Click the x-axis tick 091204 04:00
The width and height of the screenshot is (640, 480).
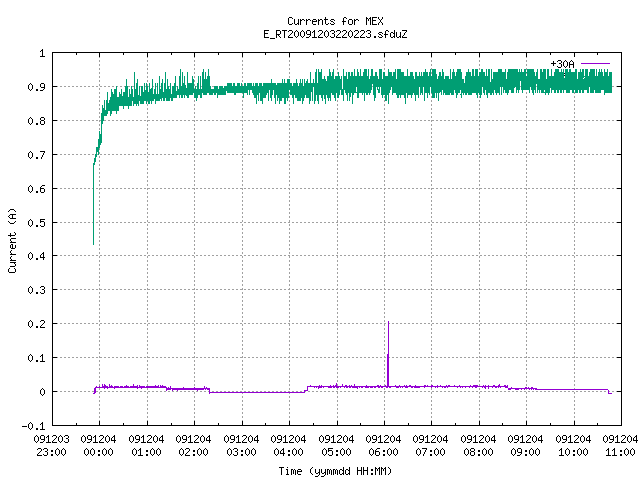[x=288, y=446]
